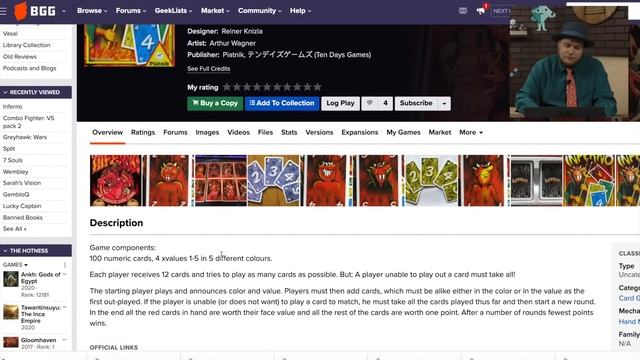
Task: Open the mail inbox icon
Action: point(462,11)
